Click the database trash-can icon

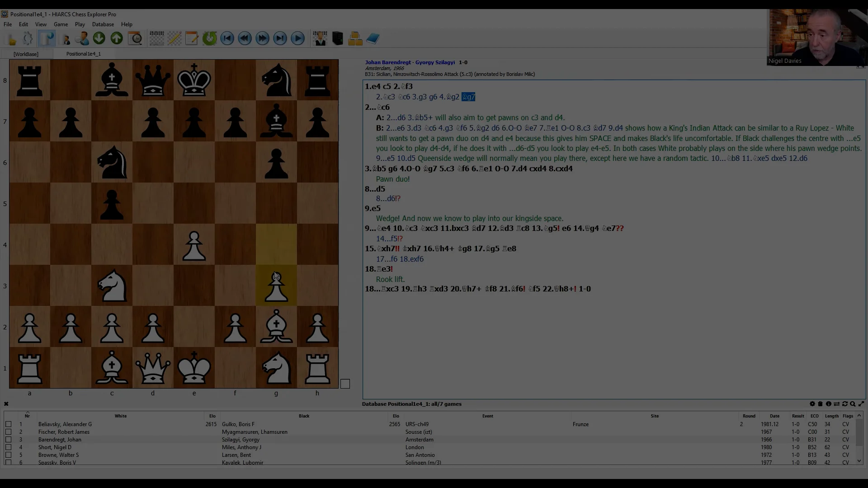[820, 404]
